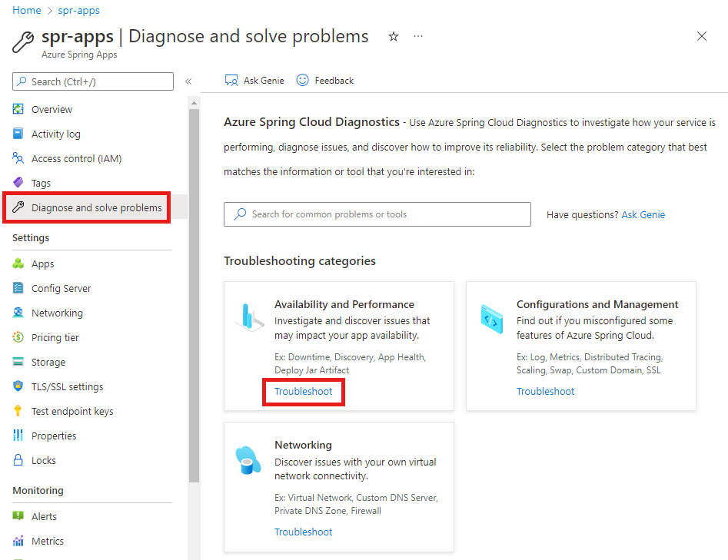The width and height of the screenshot is (728, 560).
Task: Navigate to Home breadcrumb link
Action: pos(27,11)
